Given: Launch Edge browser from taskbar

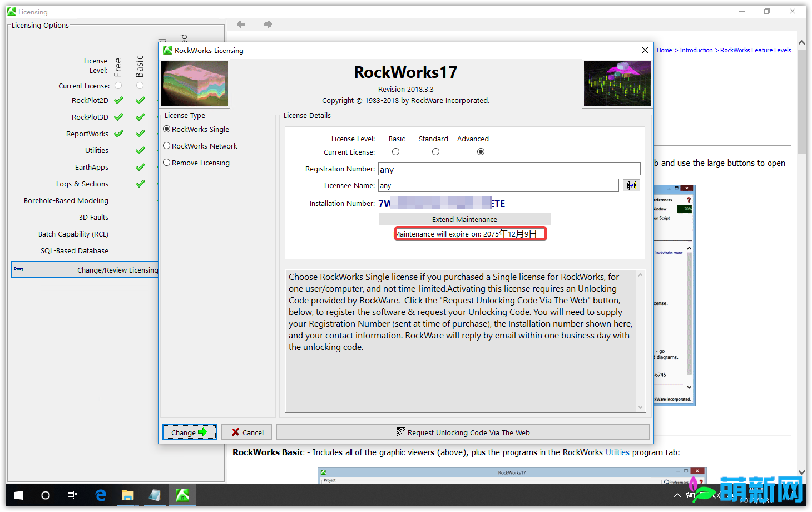Looking at the screenshot, I should click(101, 495).
